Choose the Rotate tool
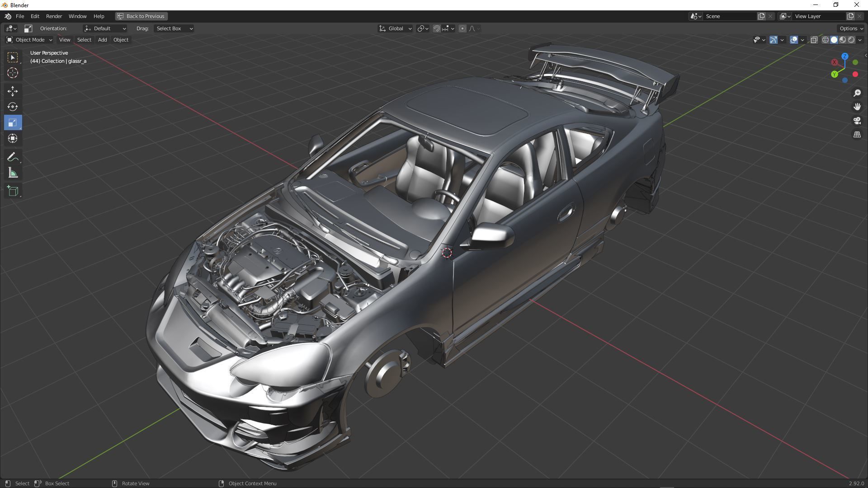Image resolution: width=868 pixels, height=488 pixels. [x=13, y=107]
